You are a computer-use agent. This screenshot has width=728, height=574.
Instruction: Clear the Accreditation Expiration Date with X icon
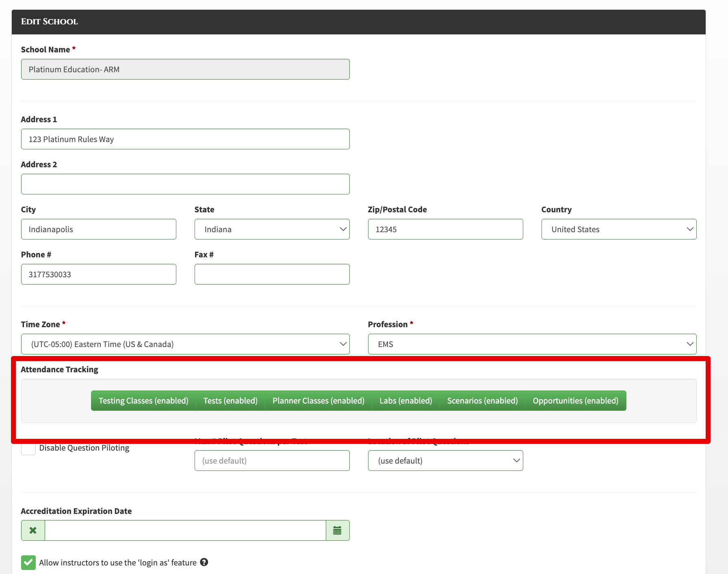click(33, 530)
